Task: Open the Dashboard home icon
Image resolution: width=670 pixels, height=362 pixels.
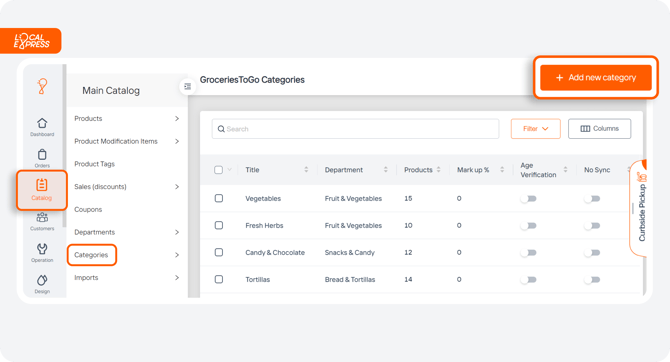Action: click(x=42, y=123)
